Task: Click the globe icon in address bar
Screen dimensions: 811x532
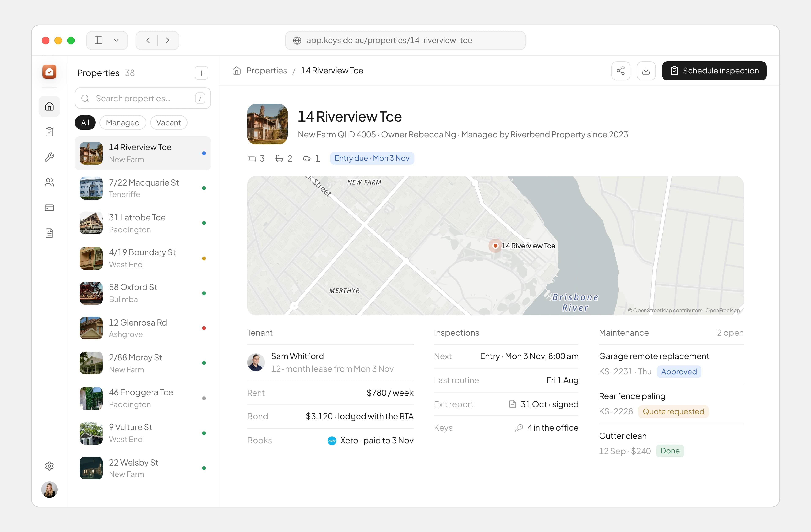Action: coord(297,41)
